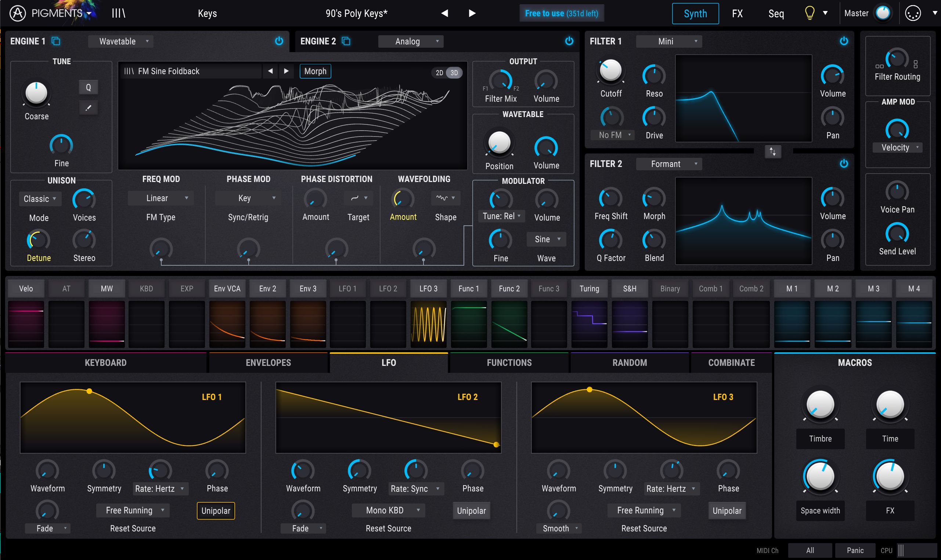Select previous wavetable arrow
941x560 pixels.
tap(270, 71)
